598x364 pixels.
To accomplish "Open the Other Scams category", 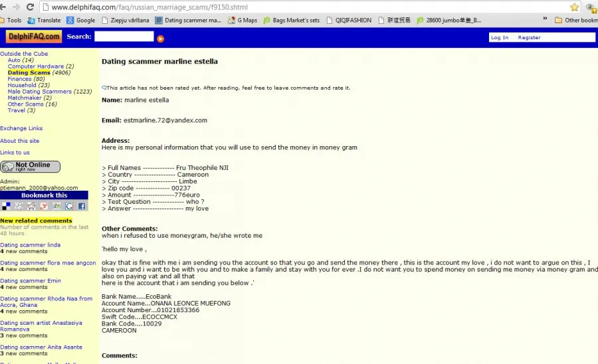I will [25, 104].
